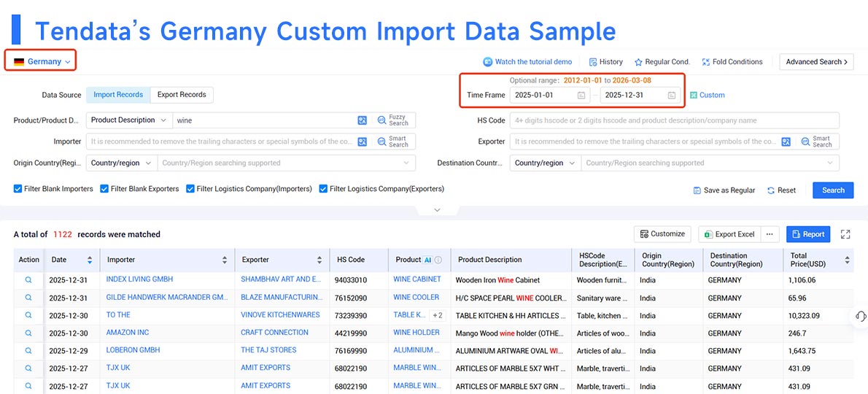Click Fold Conditions
This screenshot has height=394, width=868.
click(732, 62)
